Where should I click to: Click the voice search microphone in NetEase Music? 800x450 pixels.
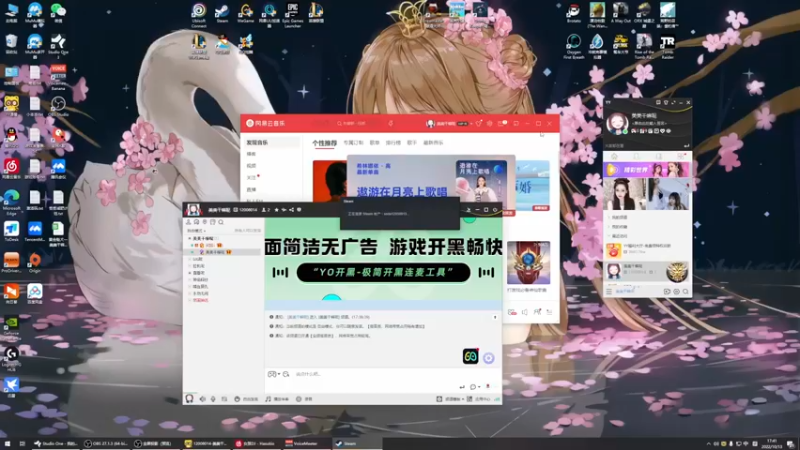[x=390, y=123]
